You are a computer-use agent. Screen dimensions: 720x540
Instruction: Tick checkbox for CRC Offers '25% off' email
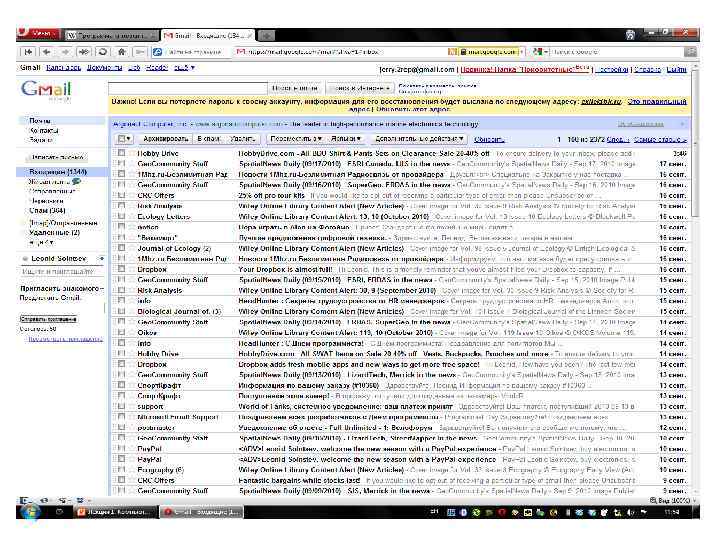point(121,195)
